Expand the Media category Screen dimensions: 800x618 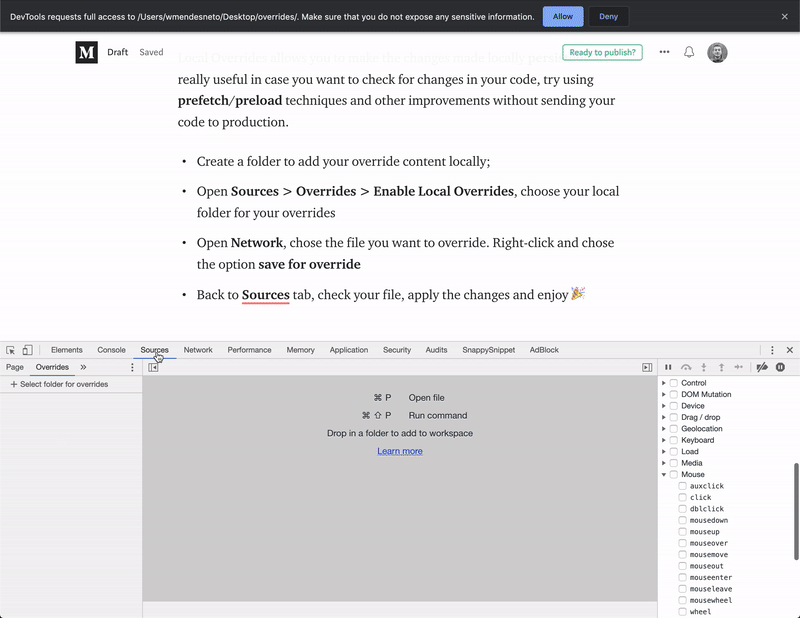coord(664,463)
